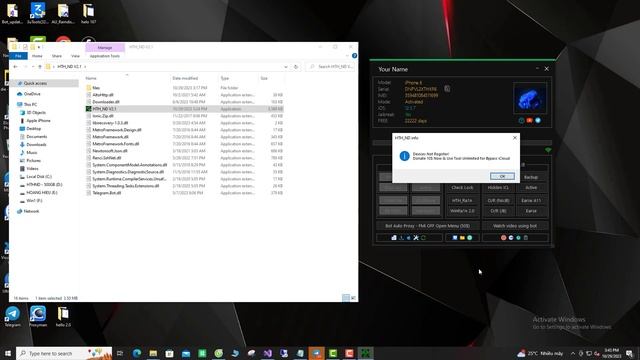Switch to details view icon in Explorer status bar
Image resolution: width=640 pixels, height=360 pixels.
(346, 298)
